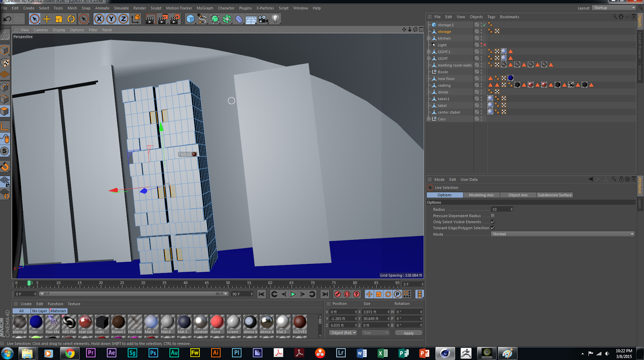Open the Edit Render Settings icon
This screenshot has width=644, height=360.
pyautogui.click(x=175, y=19)
